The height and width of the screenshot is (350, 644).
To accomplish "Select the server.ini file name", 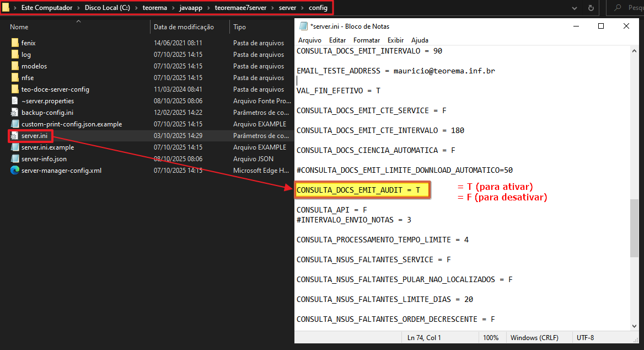I will [35, 136].
